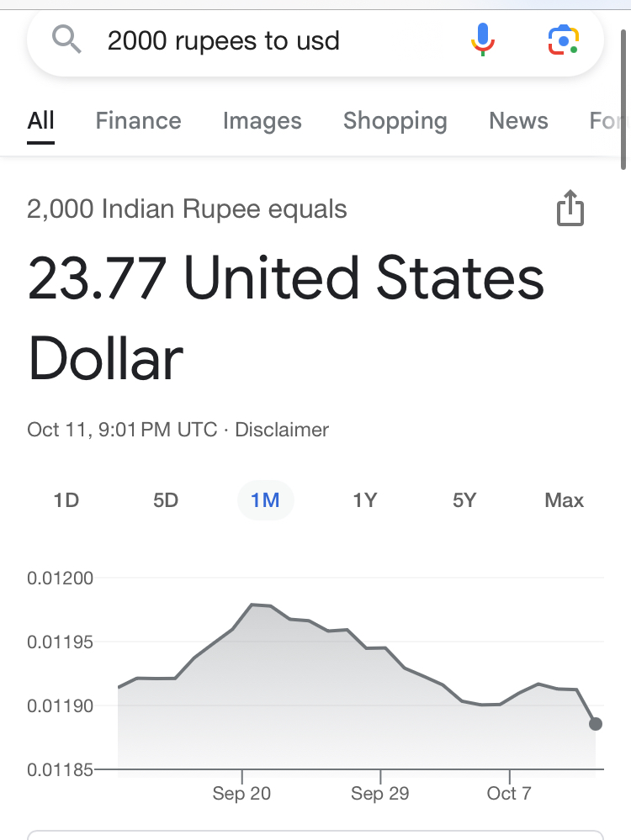Go to the Shopping tab
The image size is (631, 840).
[395, 121]
